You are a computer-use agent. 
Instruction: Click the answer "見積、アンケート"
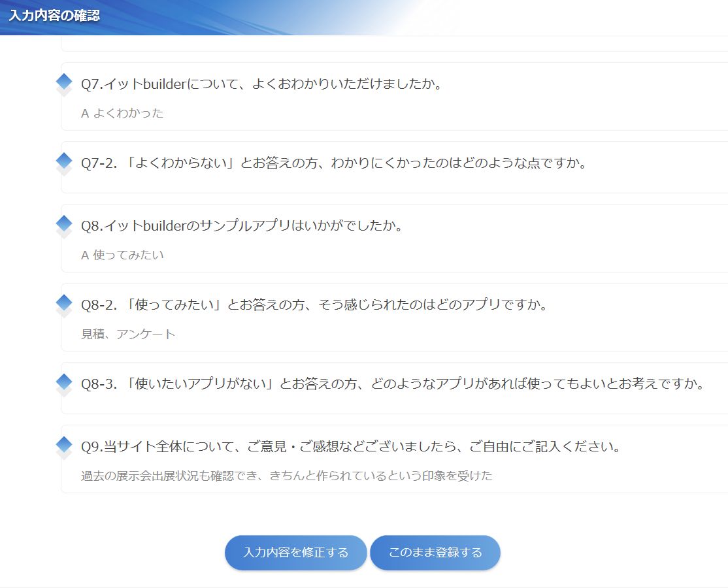tap(128, 335)
